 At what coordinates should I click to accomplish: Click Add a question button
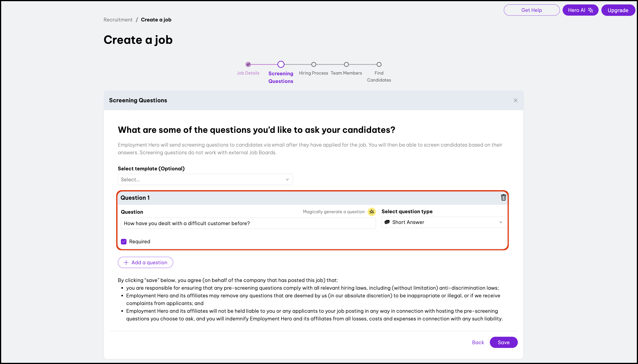click(145, 262)
